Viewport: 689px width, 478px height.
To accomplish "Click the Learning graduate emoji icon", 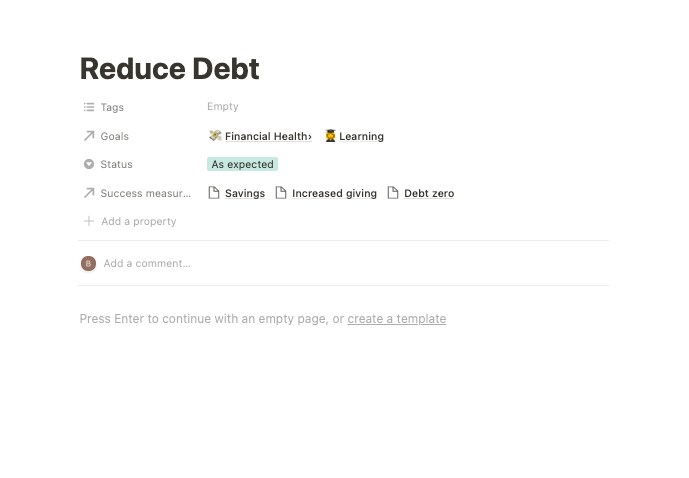I will pos(330,136).
